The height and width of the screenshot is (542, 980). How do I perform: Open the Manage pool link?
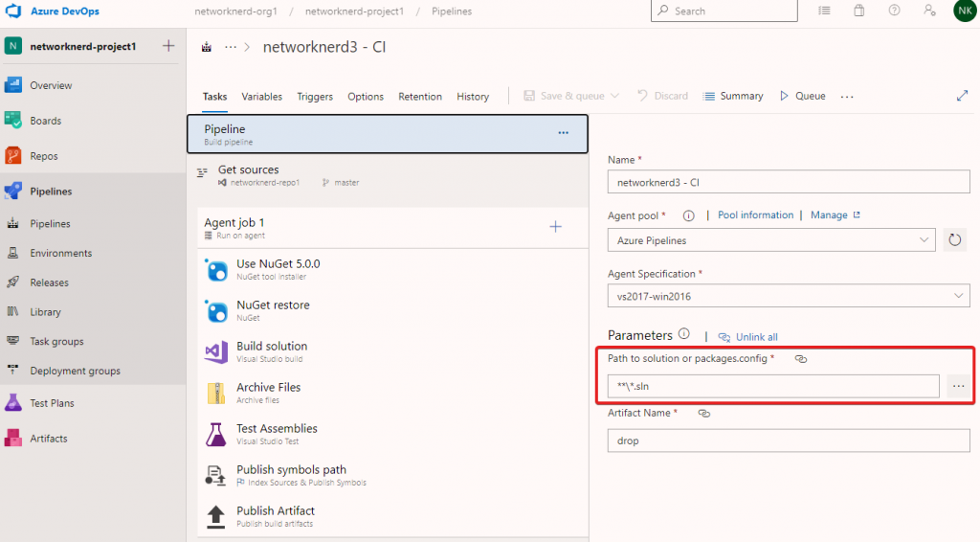[835, 215]
